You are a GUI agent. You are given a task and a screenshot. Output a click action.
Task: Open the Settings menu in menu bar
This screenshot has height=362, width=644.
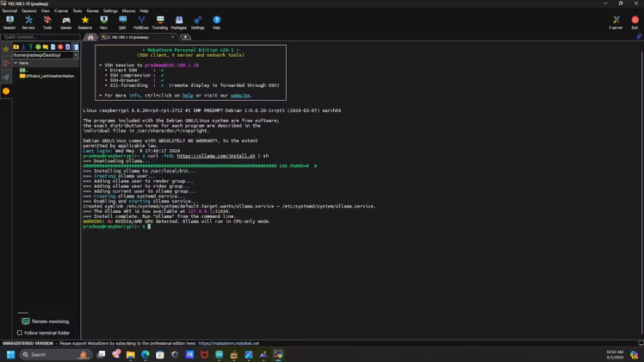point(110,10)
